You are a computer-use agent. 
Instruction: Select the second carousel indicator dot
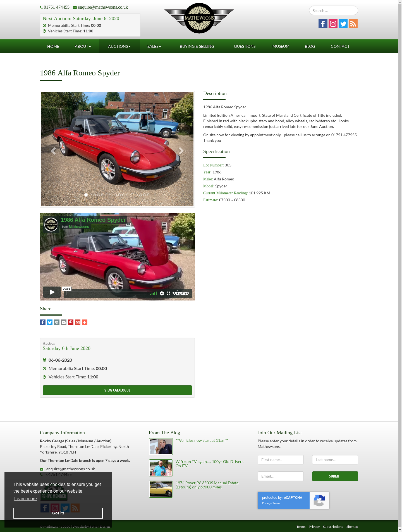90,195
